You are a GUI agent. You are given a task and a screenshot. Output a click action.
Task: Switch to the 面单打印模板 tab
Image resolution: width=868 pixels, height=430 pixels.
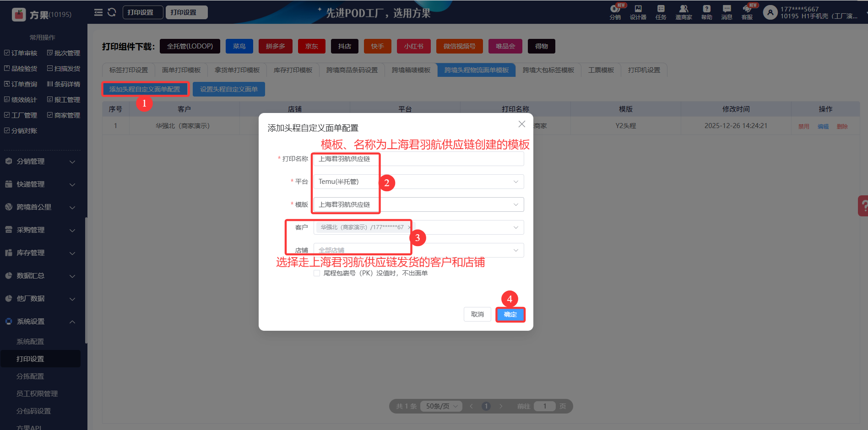point(181,70)
